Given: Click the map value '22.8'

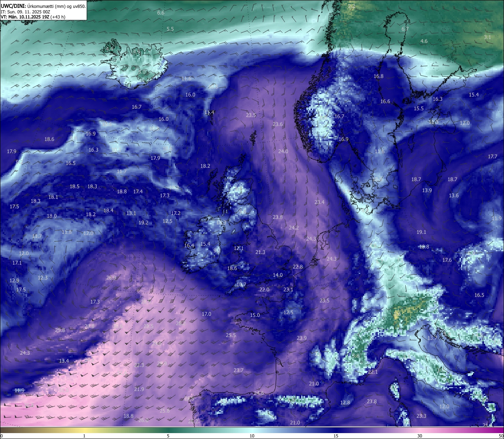Looking at the screenshot, I should click(x=298, y=267).
